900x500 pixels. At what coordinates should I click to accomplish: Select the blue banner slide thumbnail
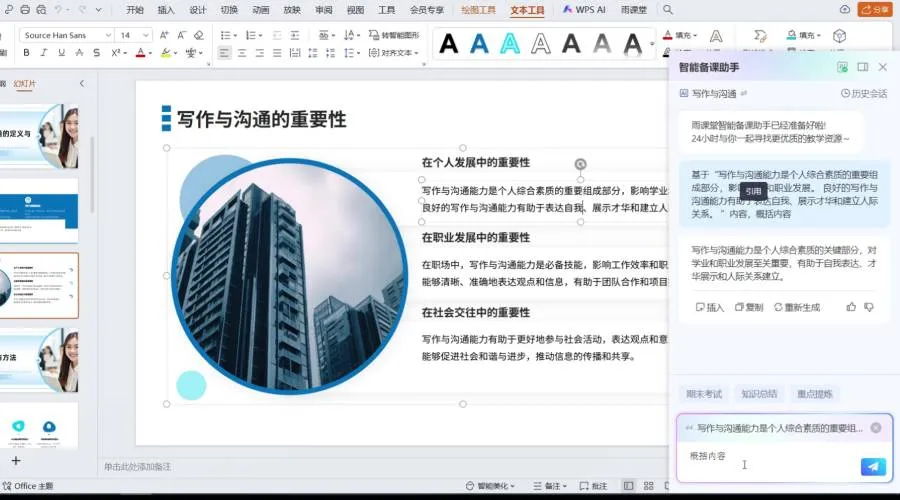[39, 211]
